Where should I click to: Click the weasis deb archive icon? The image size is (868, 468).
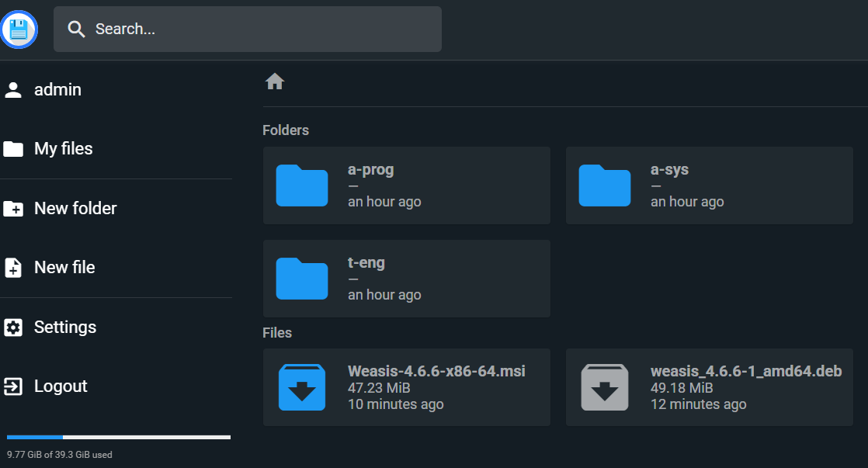[x=605, y=387]
